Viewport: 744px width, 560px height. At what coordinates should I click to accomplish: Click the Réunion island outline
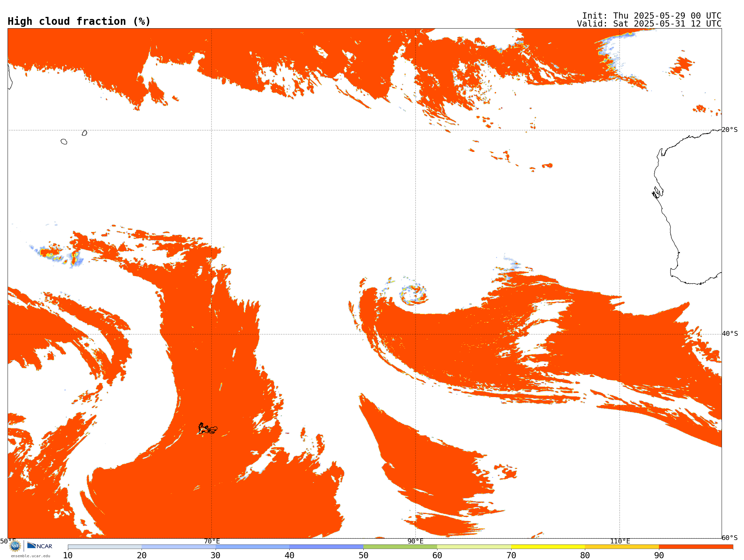coord(64,142)
